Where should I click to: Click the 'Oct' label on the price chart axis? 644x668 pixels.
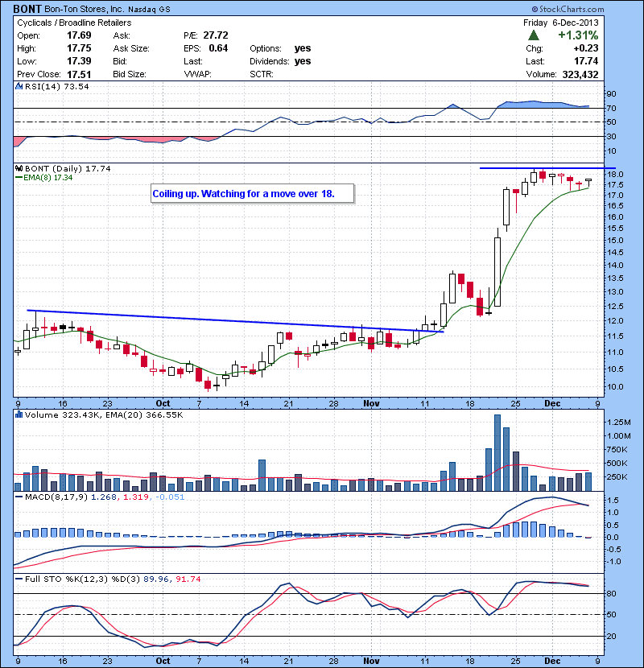coord(163,403)
